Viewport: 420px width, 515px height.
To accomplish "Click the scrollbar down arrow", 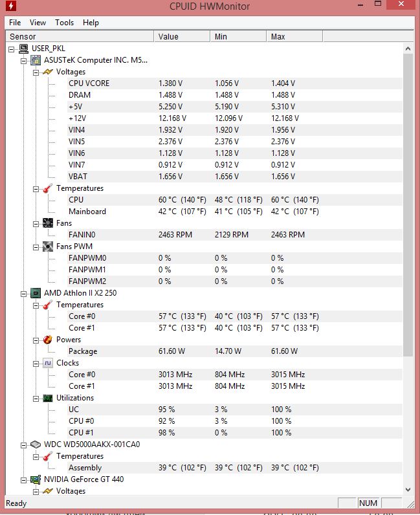I will [x=408, y=490].
